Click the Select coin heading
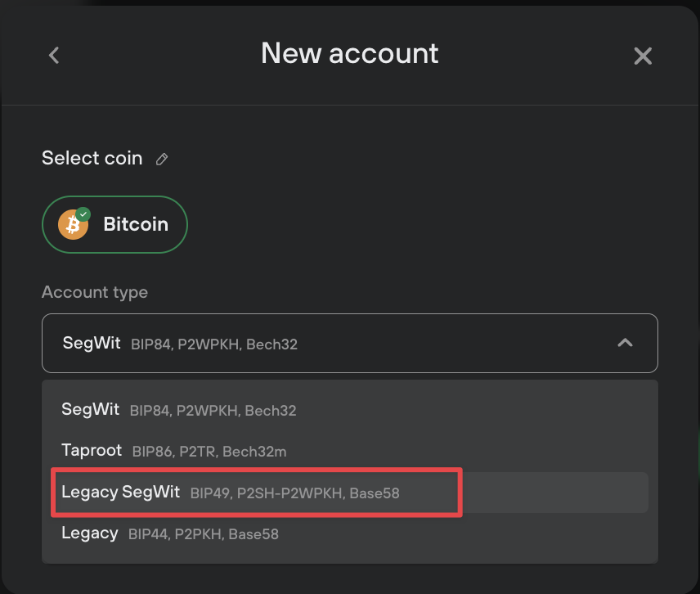The height and width of the screenshot is (594, 700). coord(92,158)
